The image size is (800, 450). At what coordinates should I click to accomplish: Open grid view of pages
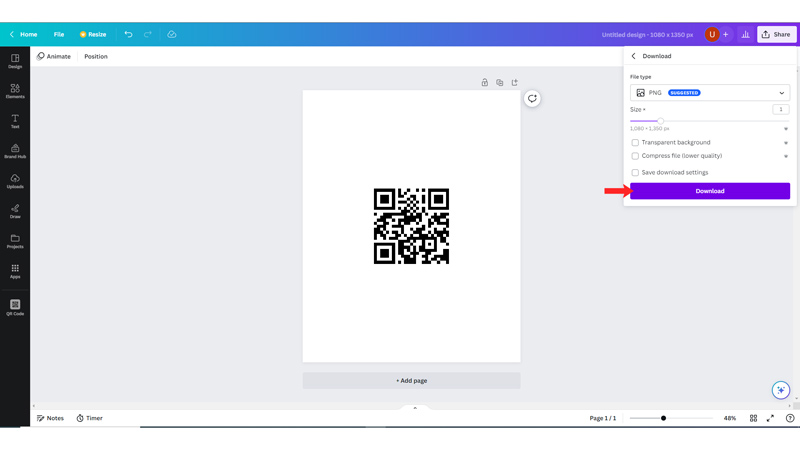pyautogui.click(x=753, y=418)
